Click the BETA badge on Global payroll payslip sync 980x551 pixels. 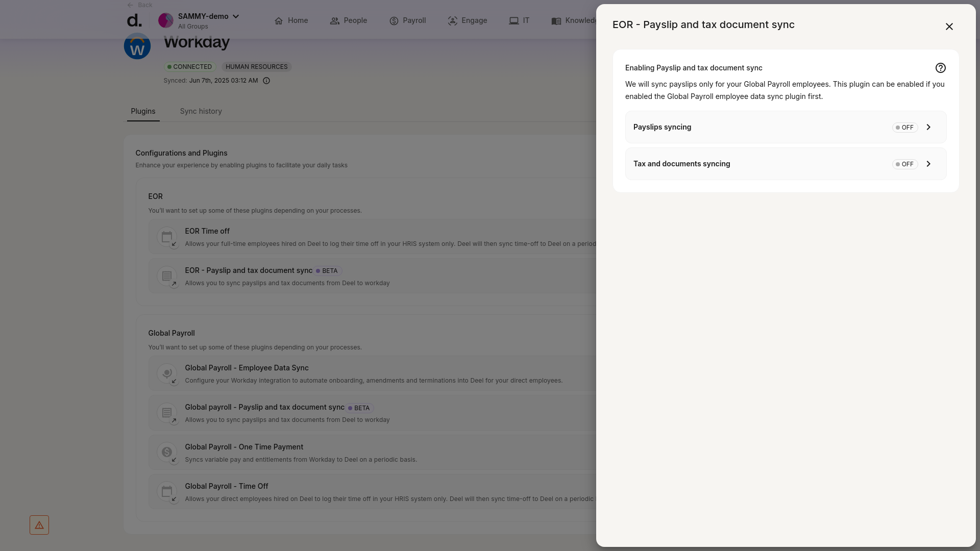point(359,408)
